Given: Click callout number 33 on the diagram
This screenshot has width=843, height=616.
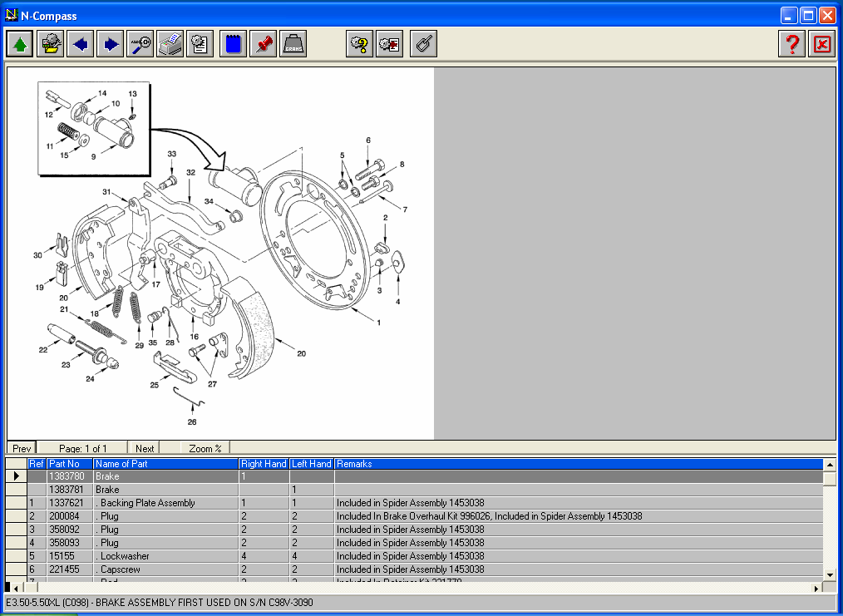Looking at the screenshot, I should point(171,154).
